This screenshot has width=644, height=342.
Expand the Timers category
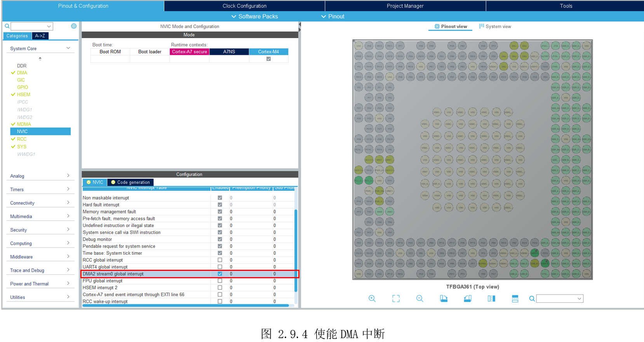pos(40,189)
